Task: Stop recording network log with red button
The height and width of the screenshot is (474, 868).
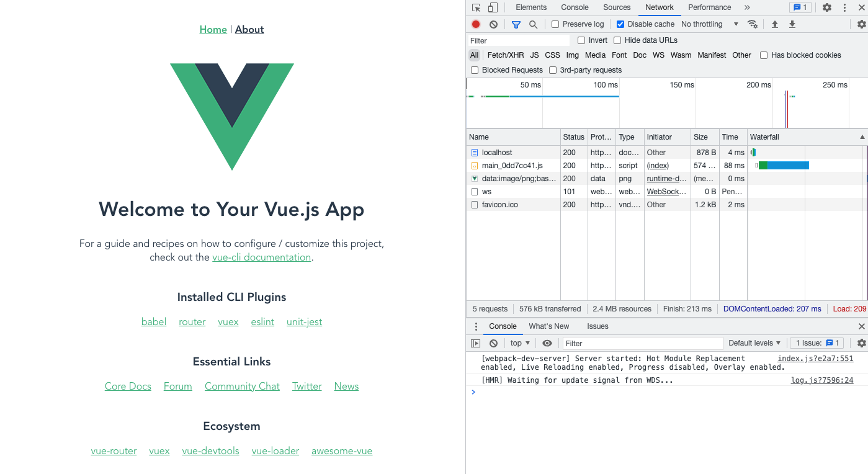Action: pyautogui.click(x=476, y=24)
